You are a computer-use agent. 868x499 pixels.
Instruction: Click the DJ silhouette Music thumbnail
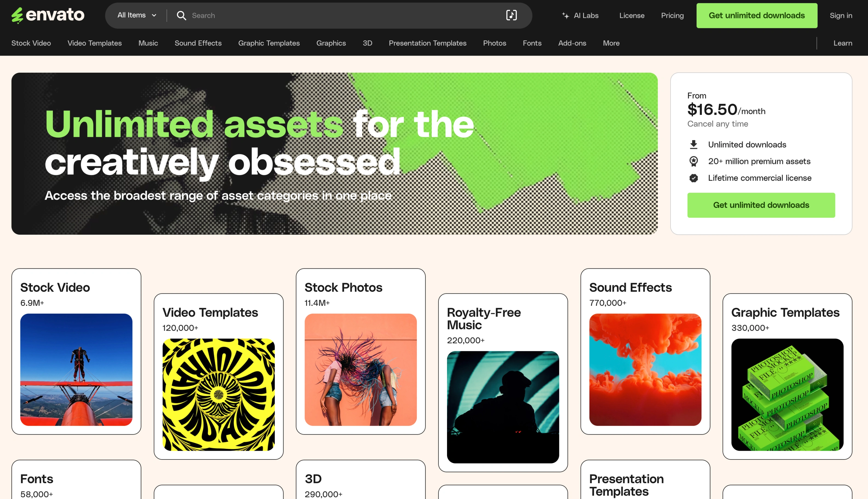click(503, 407)
